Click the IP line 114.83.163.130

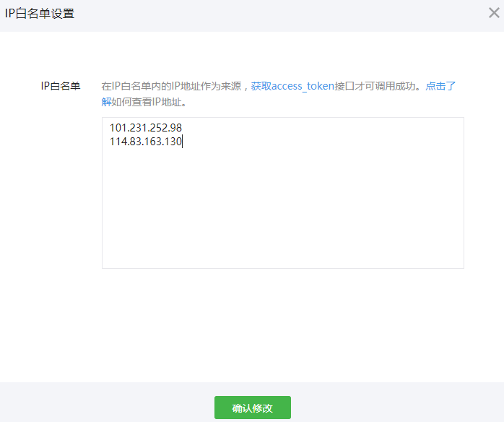pyautogui.click(x=146, y=141)
